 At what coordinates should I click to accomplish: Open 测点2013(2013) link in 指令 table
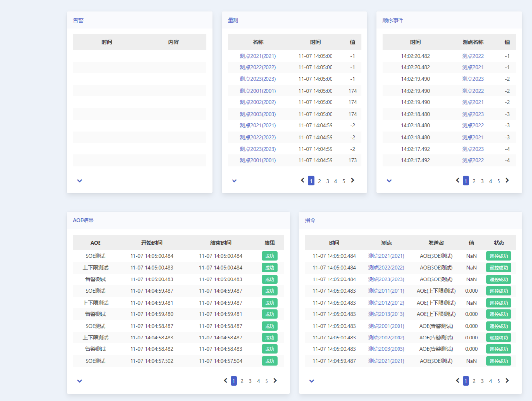point(387,314)
